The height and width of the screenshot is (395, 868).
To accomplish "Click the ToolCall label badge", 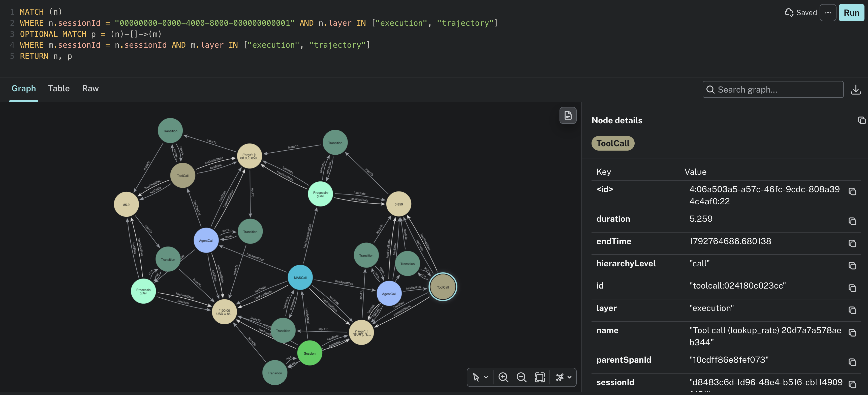I will click(x=613, y=143).
